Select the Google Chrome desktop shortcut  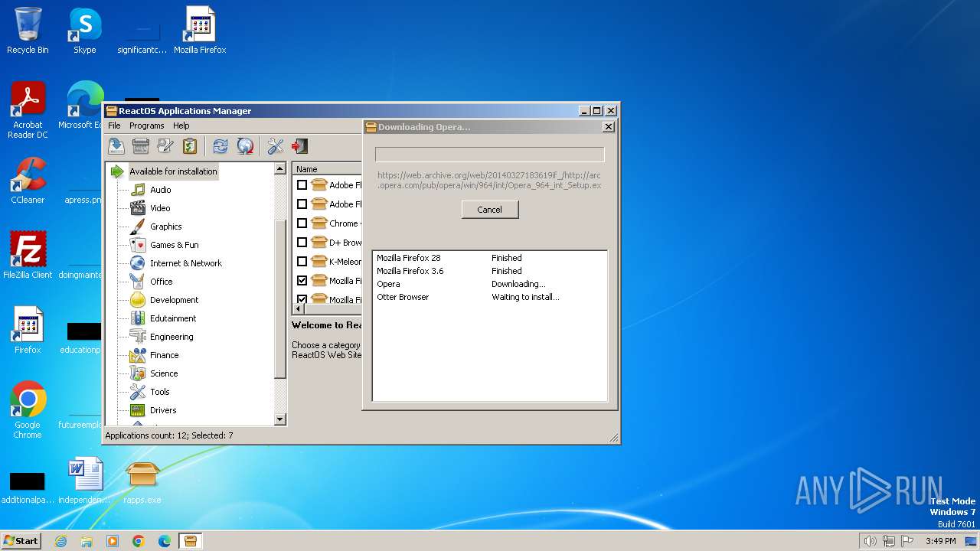(x=28, y=410)
